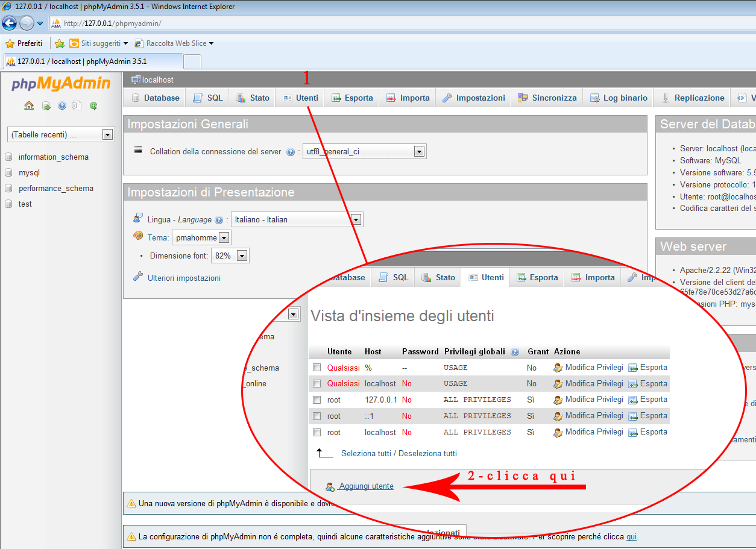
Task: Click the Ulteriori impostazioni link
Action: [x=184, y=278]
